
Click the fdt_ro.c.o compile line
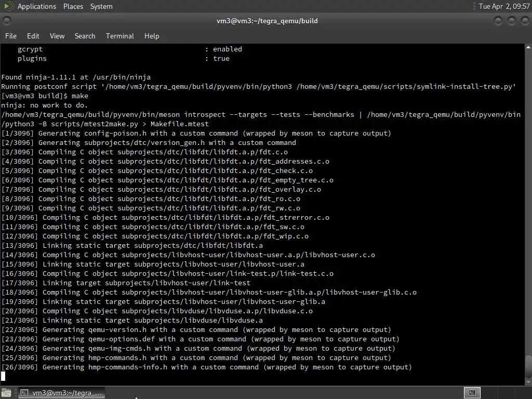click(151, 199)
